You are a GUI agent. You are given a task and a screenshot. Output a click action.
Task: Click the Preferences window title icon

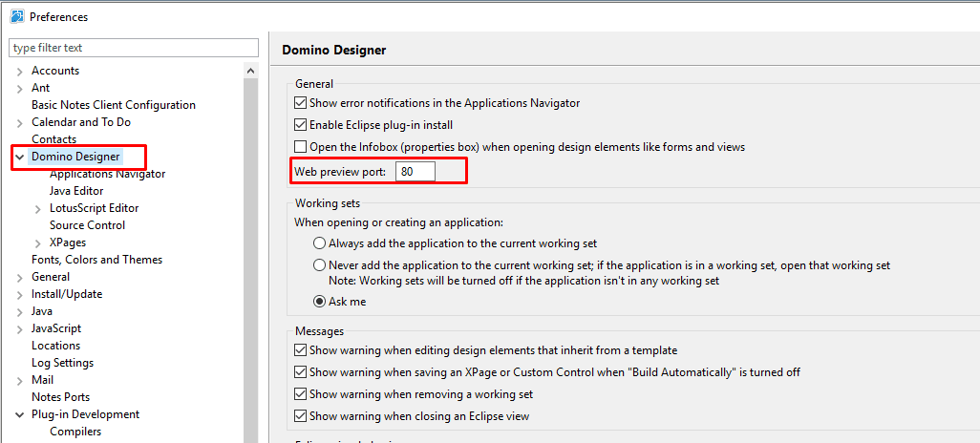[17, 16]
